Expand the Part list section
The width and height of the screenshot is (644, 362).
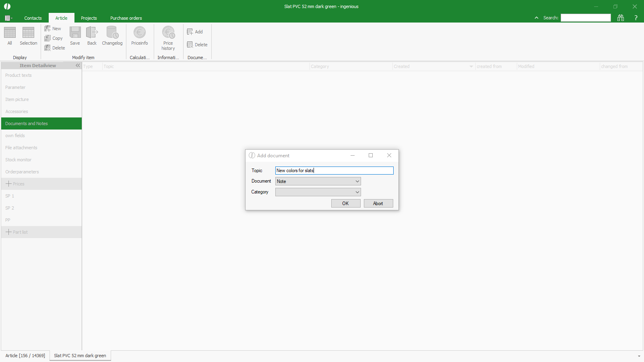(8, 232)
